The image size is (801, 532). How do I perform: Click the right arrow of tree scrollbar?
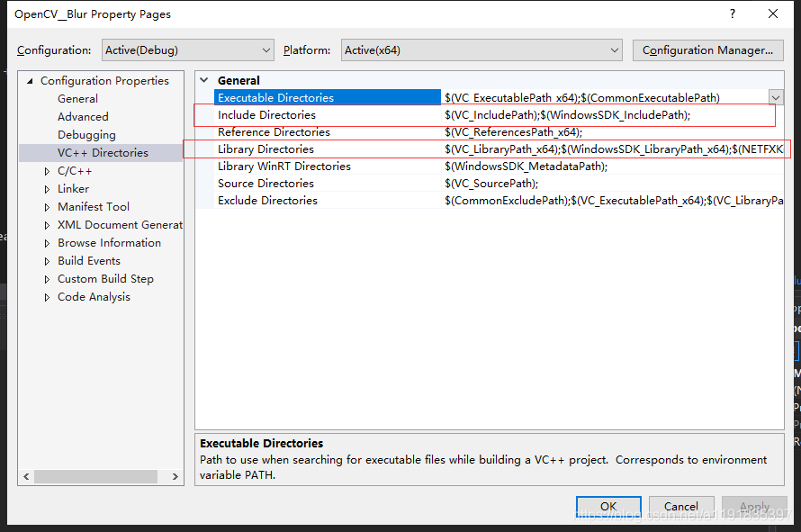175,476
